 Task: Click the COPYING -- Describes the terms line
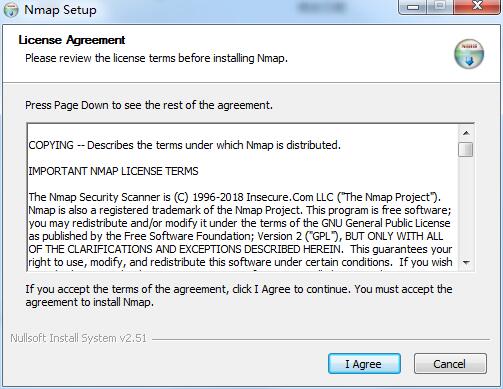tap(185, 145)
